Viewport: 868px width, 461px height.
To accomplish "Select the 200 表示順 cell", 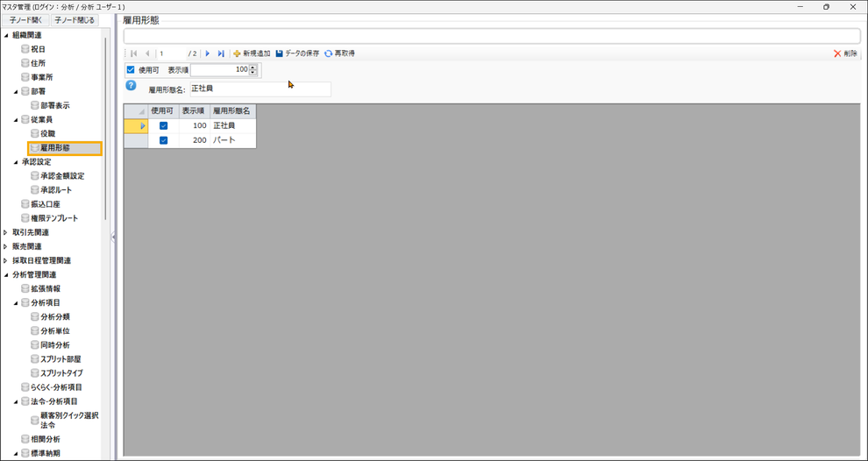I will (x=195, y=140).
